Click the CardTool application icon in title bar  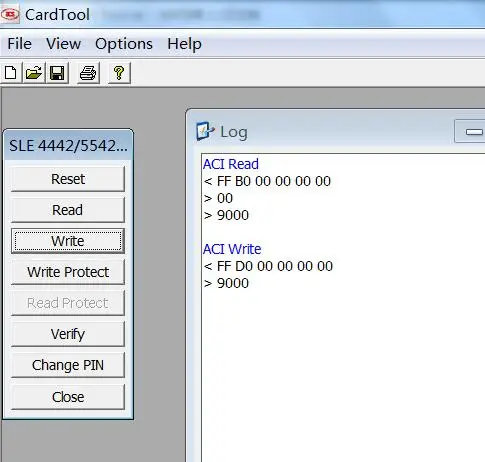point(10,15)
